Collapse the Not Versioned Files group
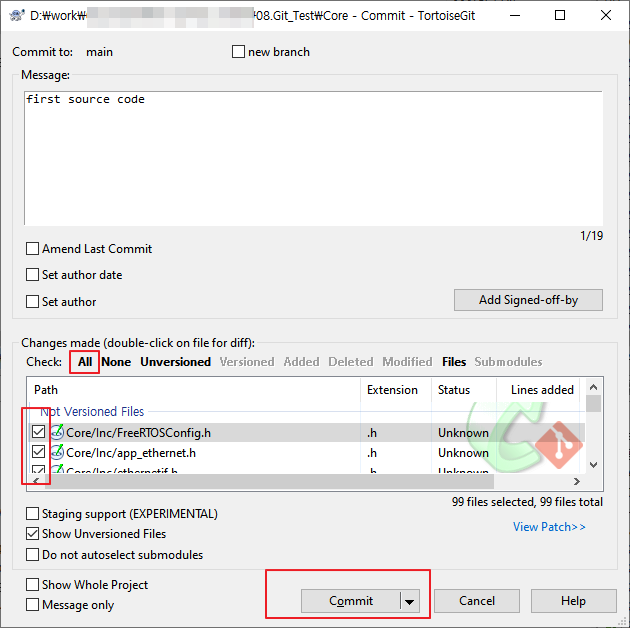This screenshot has height=628, width=630. (x=92, y=411)
